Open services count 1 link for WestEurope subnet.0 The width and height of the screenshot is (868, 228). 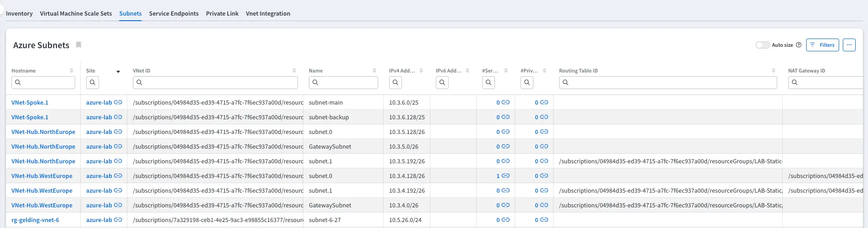pos(498,176)
